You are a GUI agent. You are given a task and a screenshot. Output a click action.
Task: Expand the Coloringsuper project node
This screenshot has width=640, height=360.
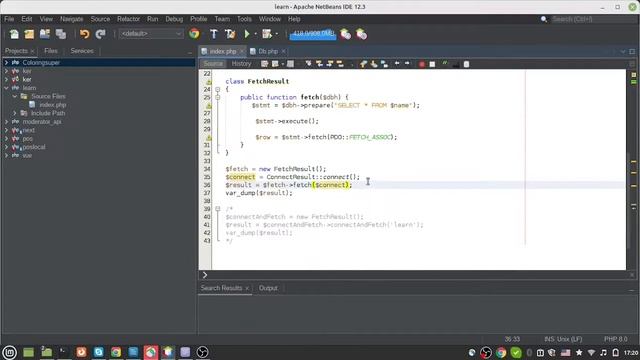[x=6, y=62]
